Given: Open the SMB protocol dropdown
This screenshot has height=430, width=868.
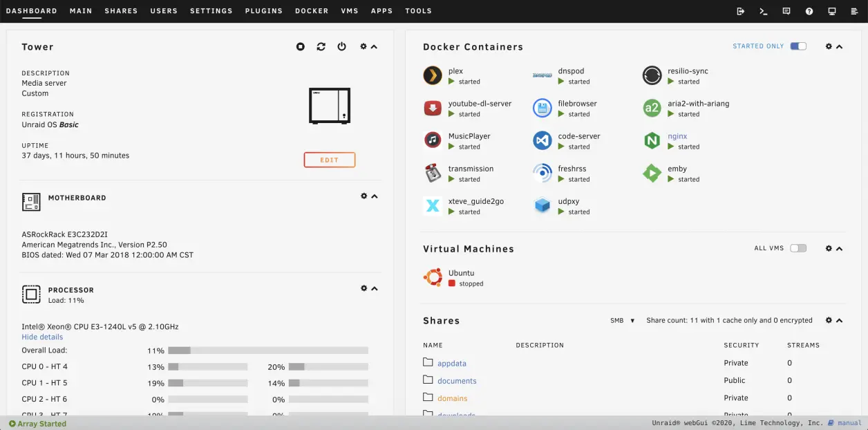Looking at the screenshot, I should coord(622,321).
